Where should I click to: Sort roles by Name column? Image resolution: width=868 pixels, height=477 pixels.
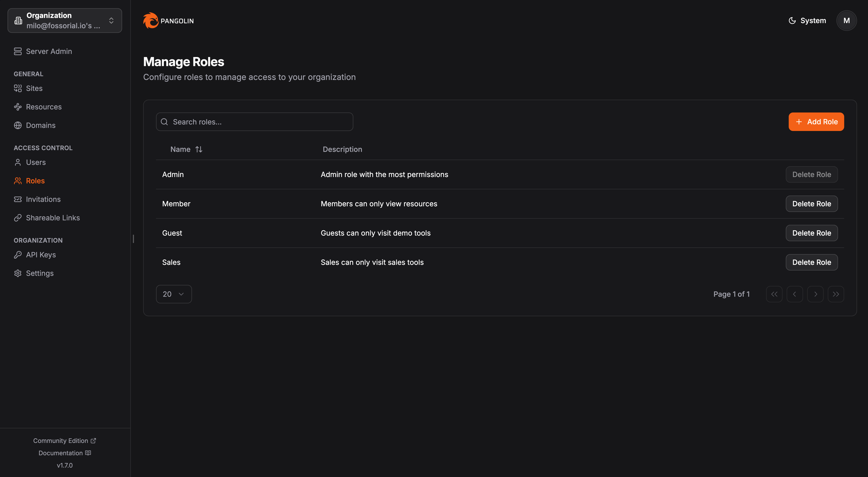(186, 149)
